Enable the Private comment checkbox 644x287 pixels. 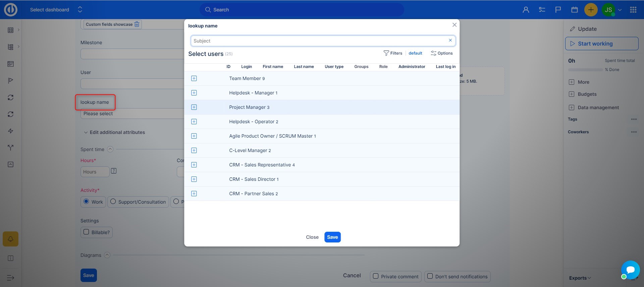tap(376, 276)
